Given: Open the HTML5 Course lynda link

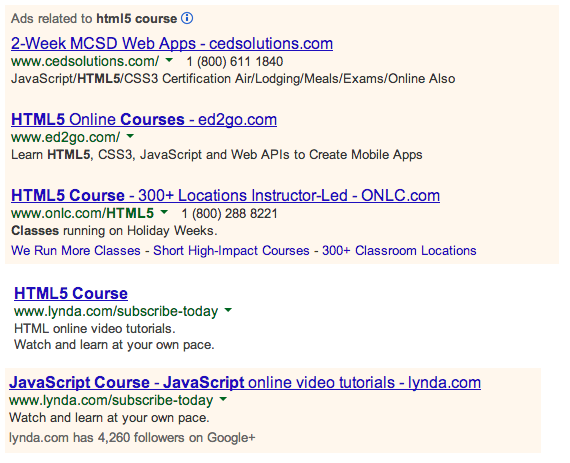Looking at the screenshot, I should [x=71, y=293].
